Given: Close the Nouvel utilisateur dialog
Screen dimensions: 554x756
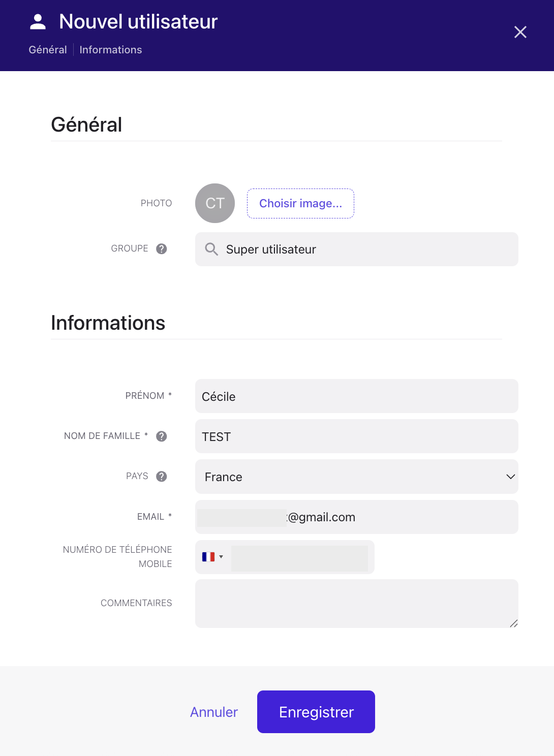Looking at the screenshot, I should pos(520,32).
